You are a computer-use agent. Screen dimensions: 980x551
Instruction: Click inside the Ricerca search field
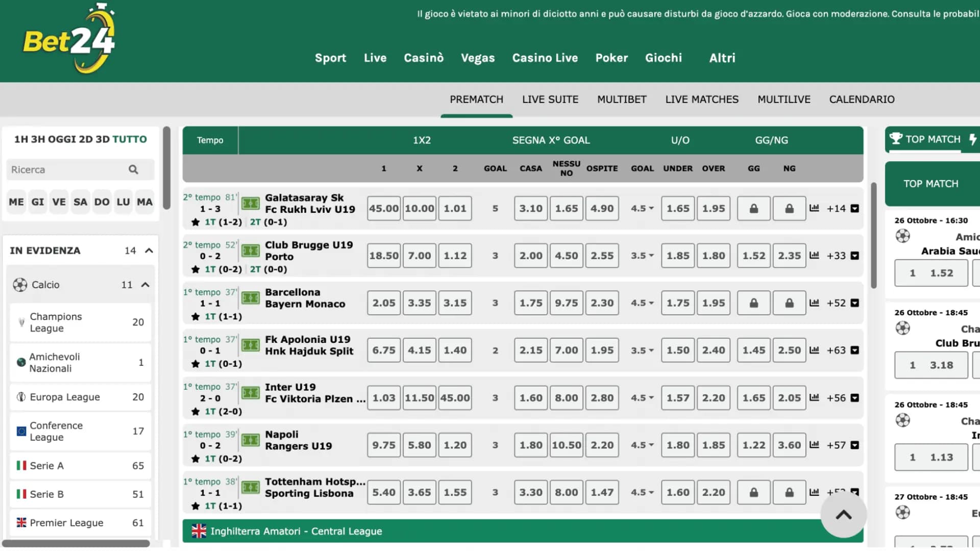tap(61, 169)
